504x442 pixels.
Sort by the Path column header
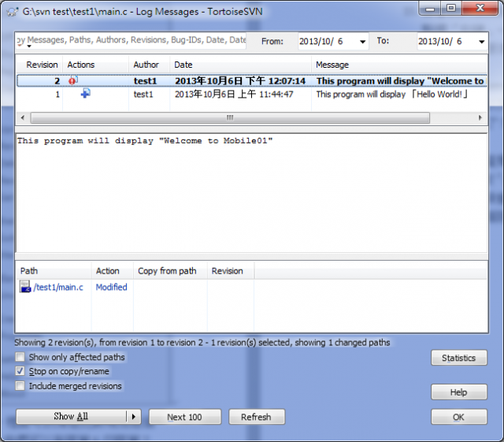point(54,271)
